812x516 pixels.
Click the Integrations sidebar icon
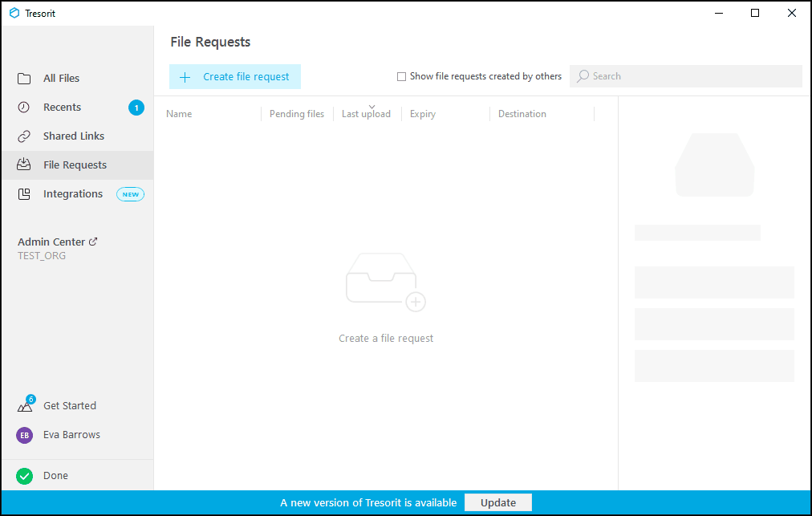pos(24,193)
